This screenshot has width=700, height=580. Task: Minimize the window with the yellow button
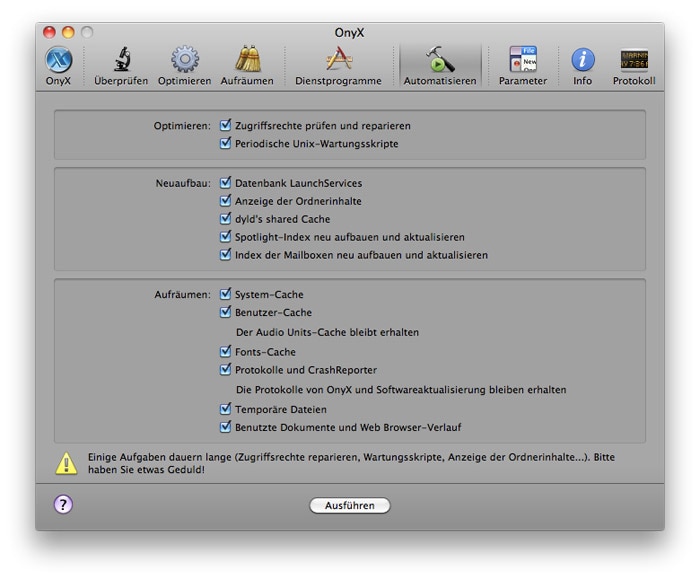[x=68, y=32]
